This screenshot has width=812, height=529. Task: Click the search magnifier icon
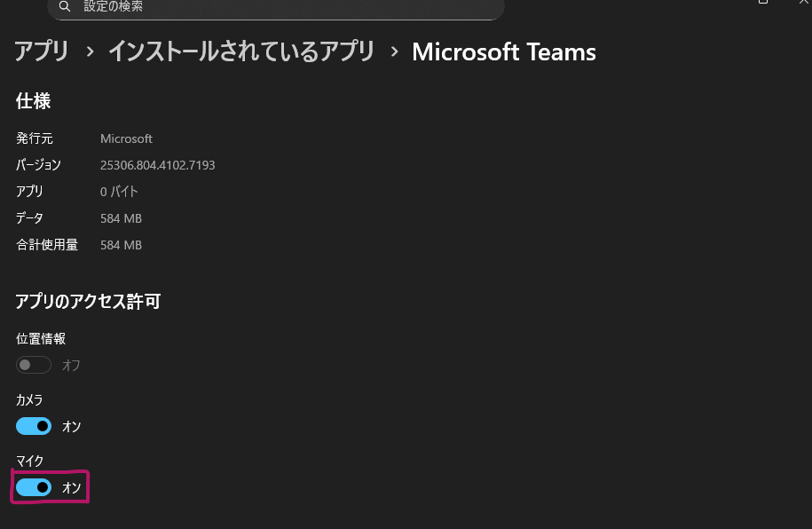[x=65, y=6]
